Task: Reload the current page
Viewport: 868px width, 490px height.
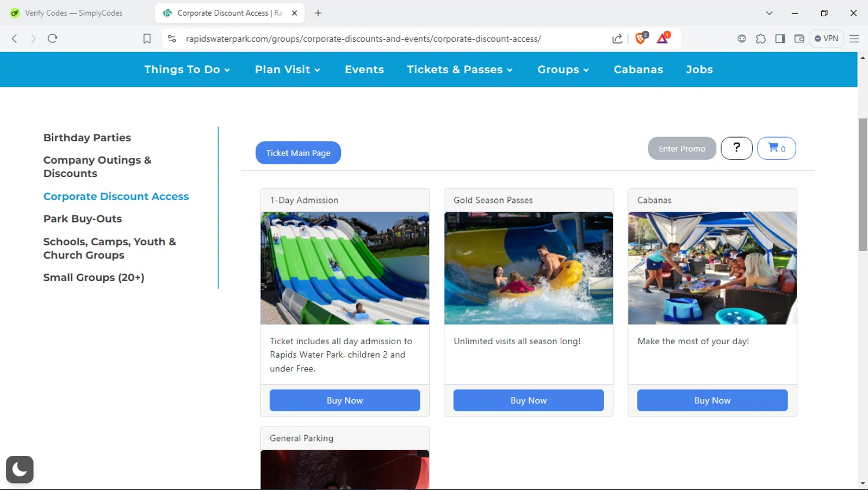Action: (53, 39)
